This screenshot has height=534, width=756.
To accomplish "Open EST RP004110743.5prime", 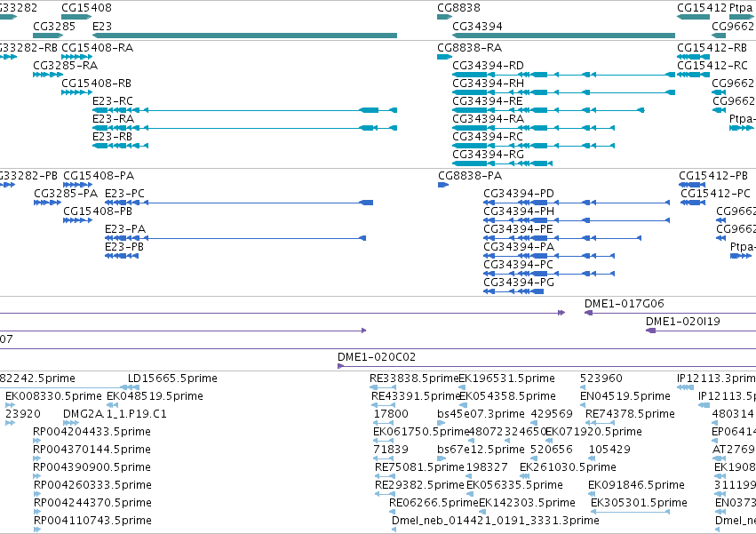I will click(92, 521).
